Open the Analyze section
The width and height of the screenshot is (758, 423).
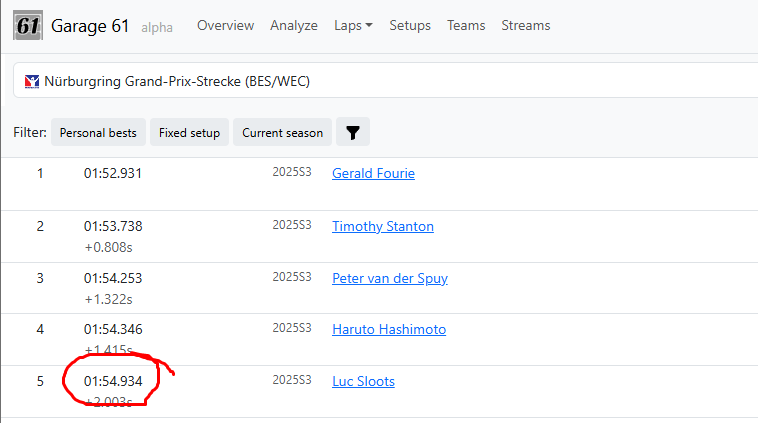pyautogui.click(x=294, y=25)
